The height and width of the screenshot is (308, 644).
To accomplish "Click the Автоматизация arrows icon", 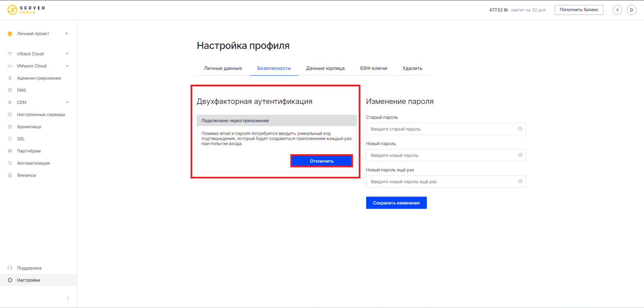I will point(10,163).
